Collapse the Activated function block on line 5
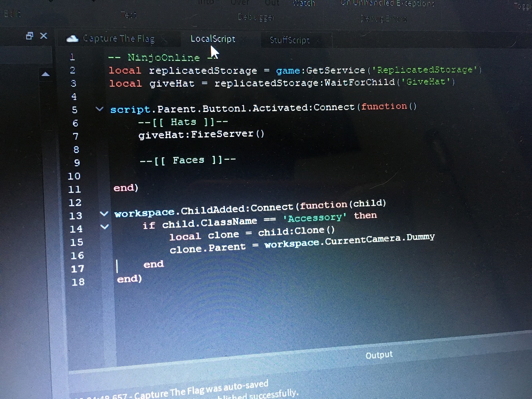 click(99, 109)
